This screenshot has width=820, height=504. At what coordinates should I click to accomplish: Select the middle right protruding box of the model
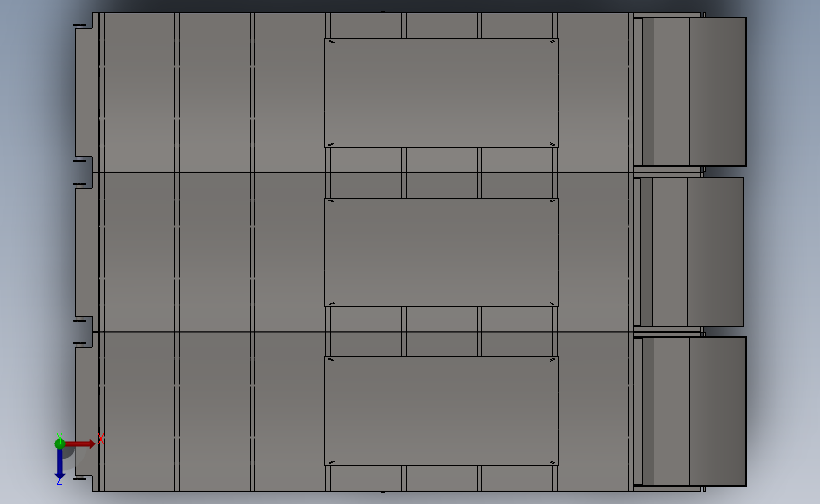tap(689, 252)
